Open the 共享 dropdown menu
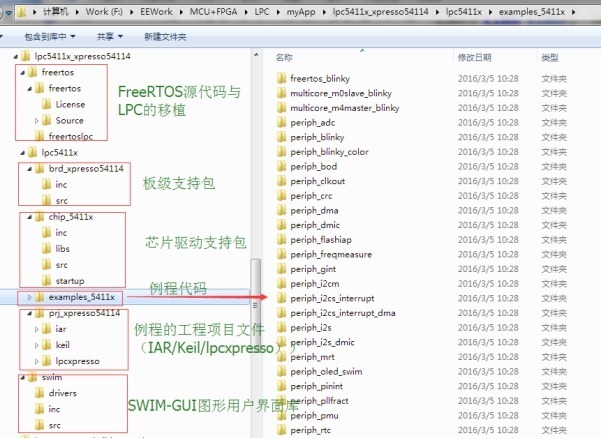 pos(110,36)
